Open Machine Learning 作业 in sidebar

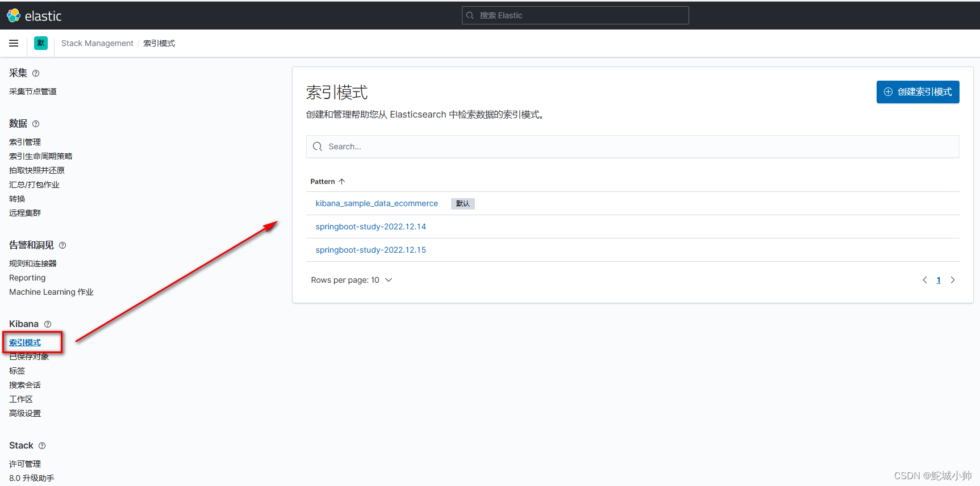point(51,292)
